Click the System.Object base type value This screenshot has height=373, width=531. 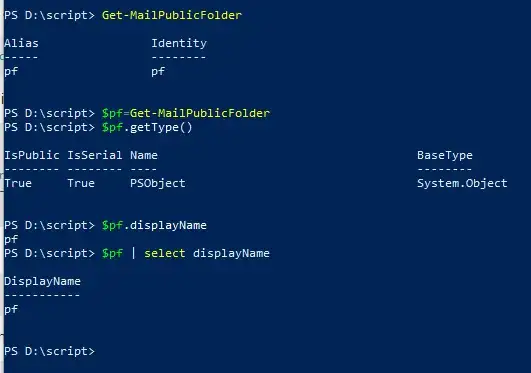point(462,184)
